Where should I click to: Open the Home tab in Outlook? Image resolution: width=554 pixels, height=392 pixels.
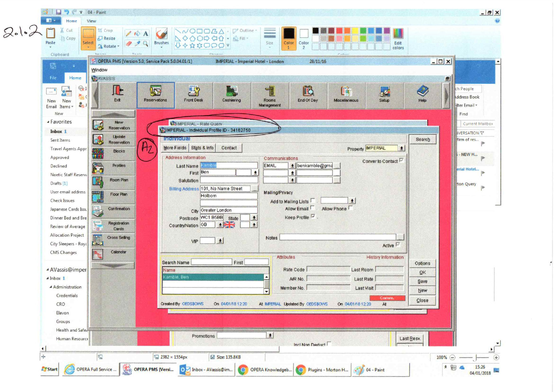pyautogui.click(x=75, y=78)
